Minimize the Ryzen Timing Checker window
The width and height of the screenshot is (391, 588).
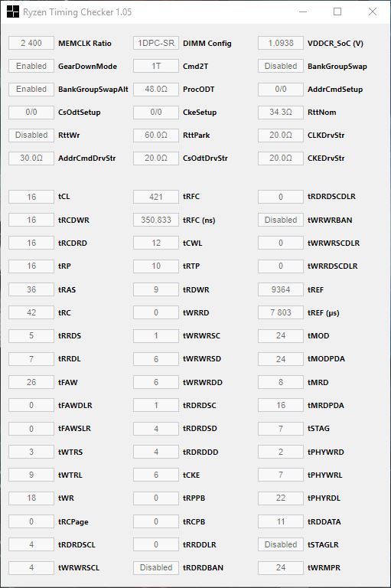point(303,11)
